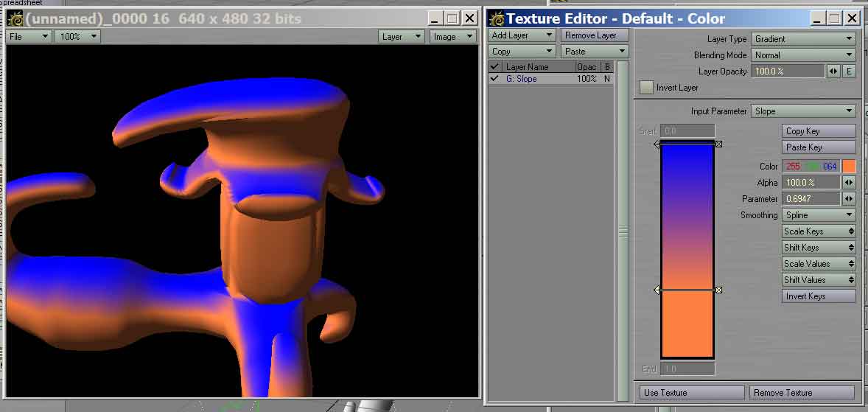This screenshot has height=412, width=868.
Task: Maximize the Texture Editor window
Action: [835, 18]
